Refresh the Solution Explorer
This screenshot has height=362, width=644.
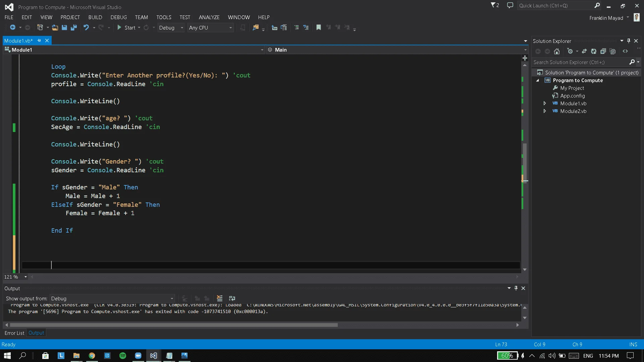point(594,51)
